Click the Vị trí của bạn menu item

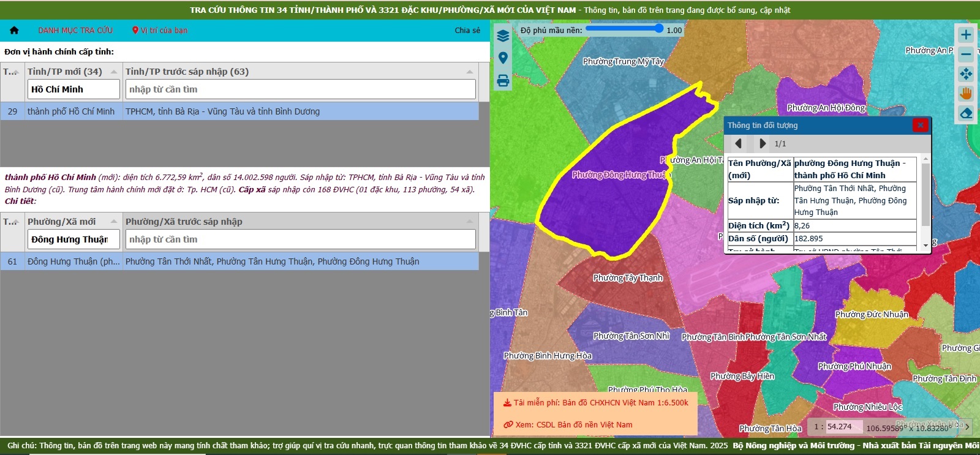pos(160,30)
